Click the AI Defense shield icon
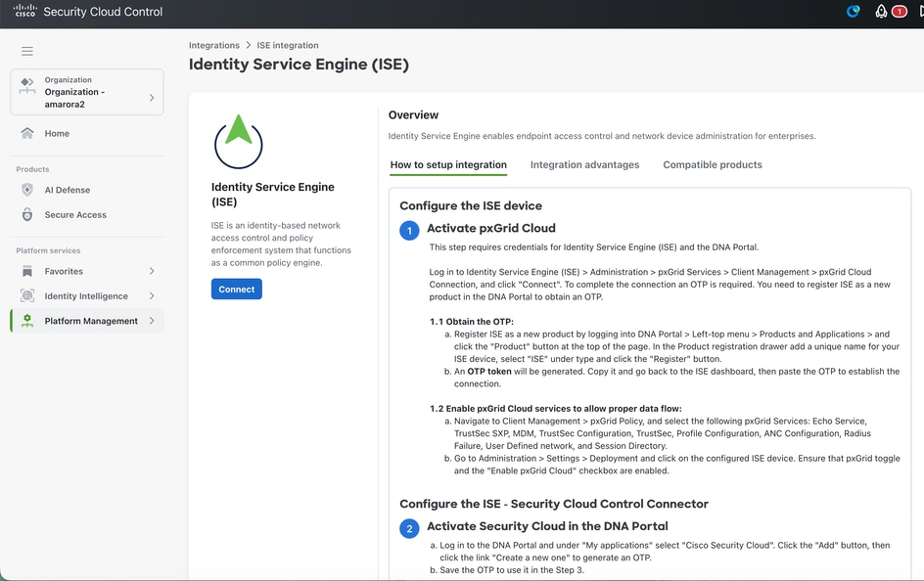The image size is (924, 581). coord(27,190)
